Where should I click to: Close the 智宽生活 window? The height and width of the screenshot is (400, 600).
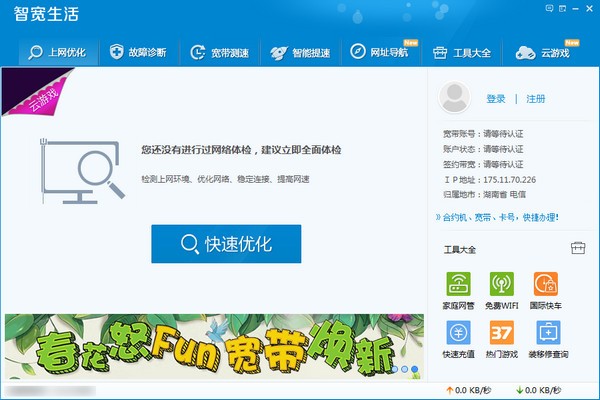coord(589,8)
